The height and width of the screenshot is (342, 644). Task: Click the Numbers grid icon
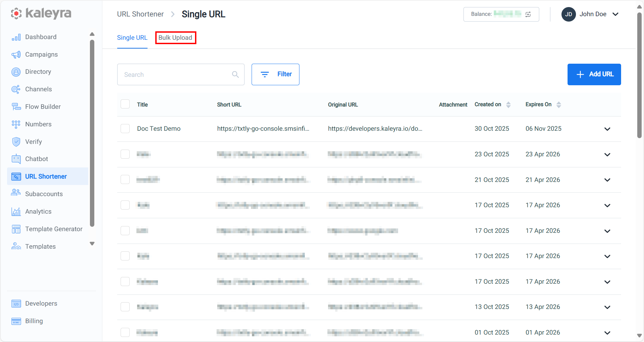click(x=16, y=124)
